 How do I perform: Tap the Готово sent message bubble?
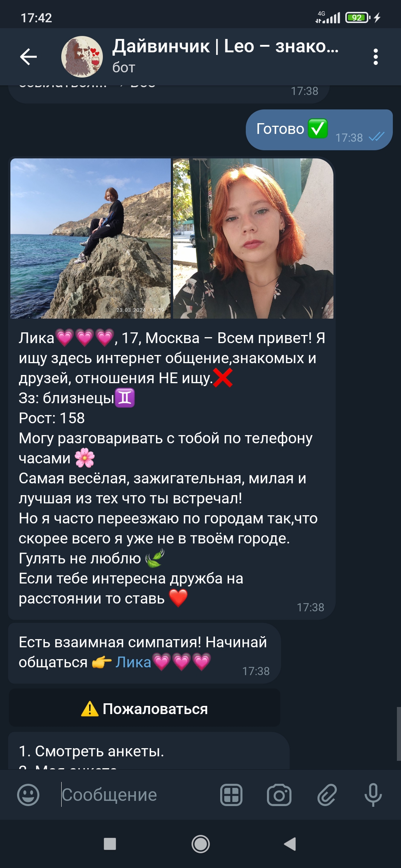[x=319, y=130]
